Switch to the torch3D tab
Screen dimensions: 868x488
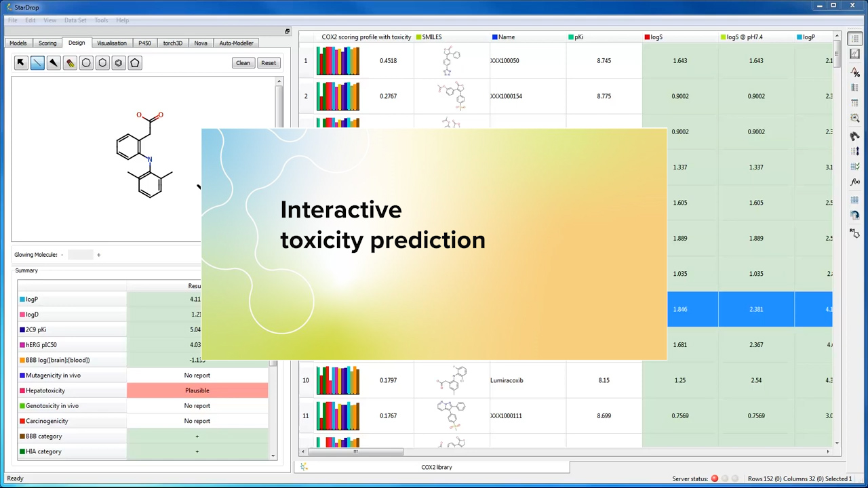[172, 43]
